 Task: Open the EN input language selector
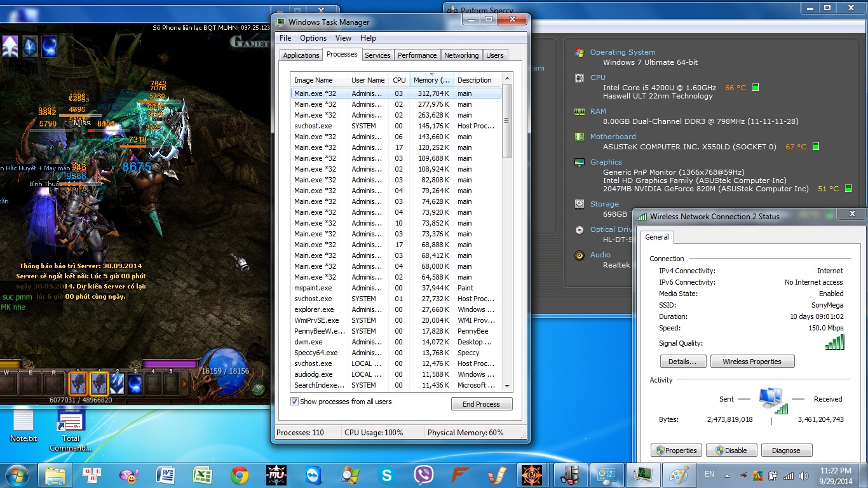709,474
